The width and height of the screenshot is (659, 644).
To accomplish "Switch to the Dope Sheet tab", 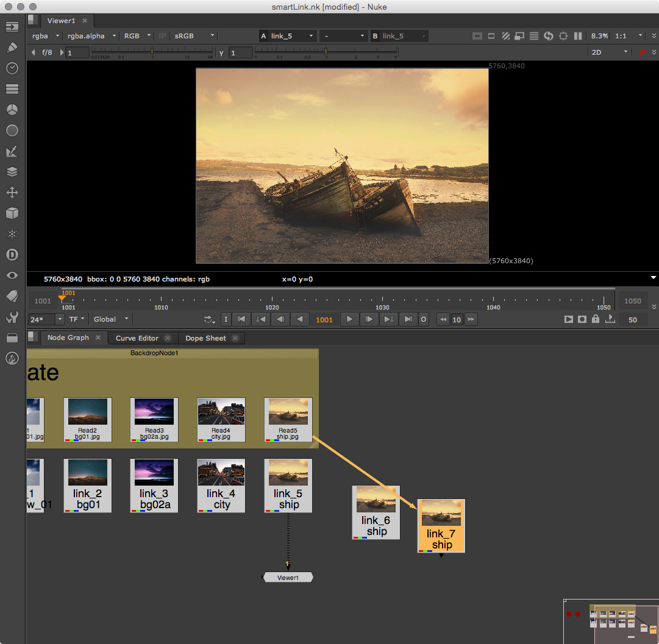I will click(x=206, y=338).
